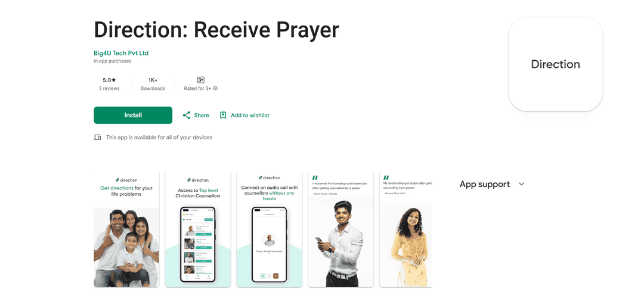The image size is (644, 305).
Task: Open Nihal Singh testimonial screenshot
Action: [x=341, y=229]
